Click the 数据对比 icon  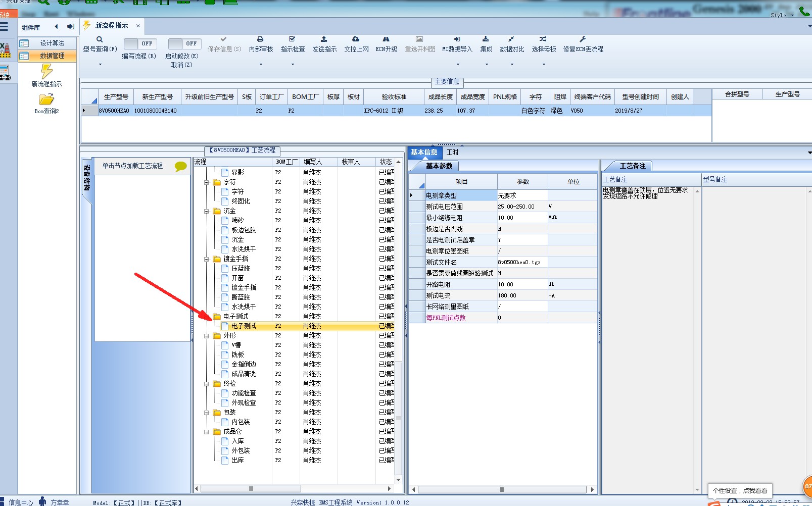[x=511, y=39]
